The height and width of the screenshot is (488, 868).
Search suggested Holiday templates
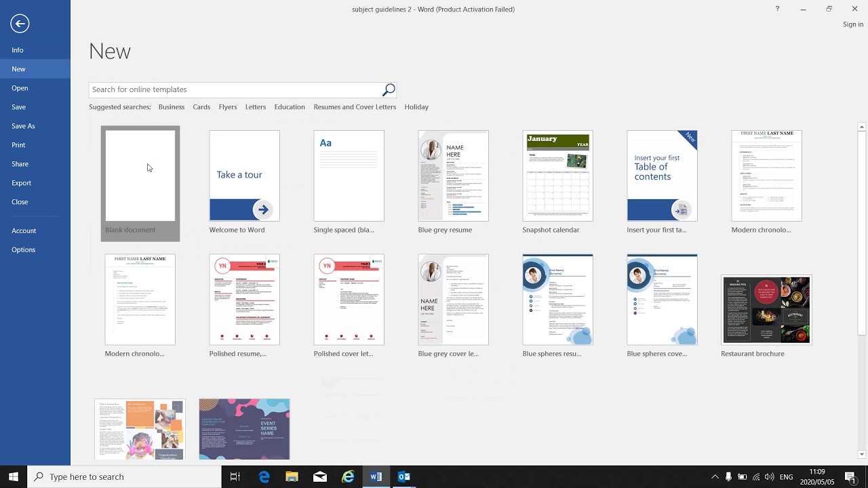[416, 107]
